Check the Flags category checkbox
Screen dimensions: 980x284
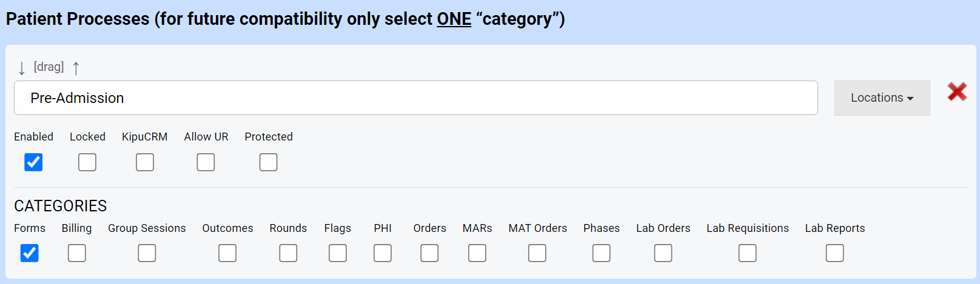tap(338, 253)
